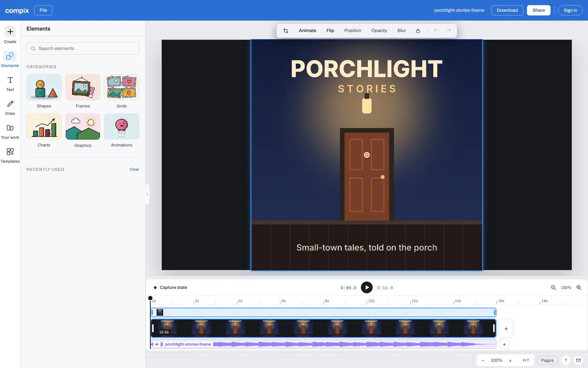This screenshot has height=368, width=588.
Task: Click the compix logo
Action: click(x=17, y=10)
